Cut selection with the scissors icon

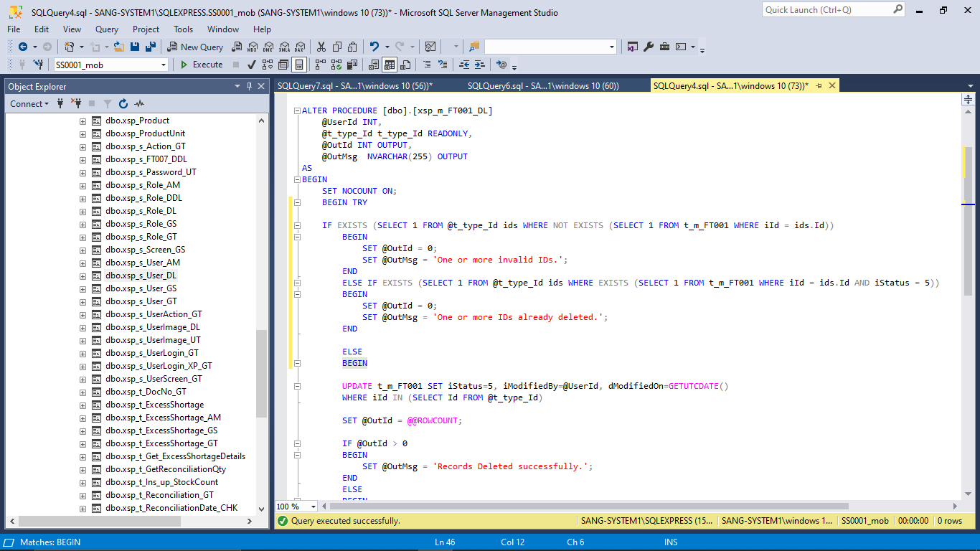pos(321,47)
